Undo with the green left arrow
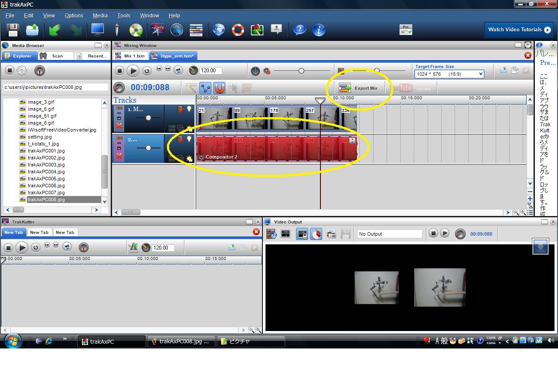Image resolution: width=558 pixels, height=392 pixels. [54, 30]
